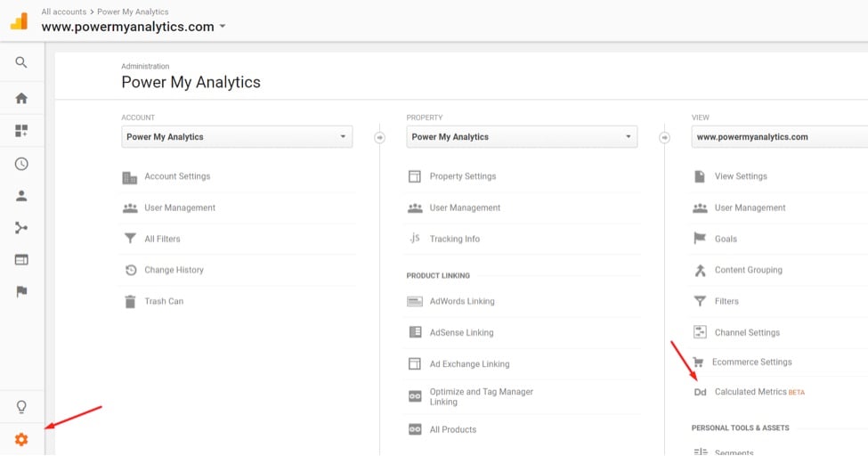Viewport: 868px width, 456px height.
Task: Open Account Settings link
Action: [x=177, y=176]
